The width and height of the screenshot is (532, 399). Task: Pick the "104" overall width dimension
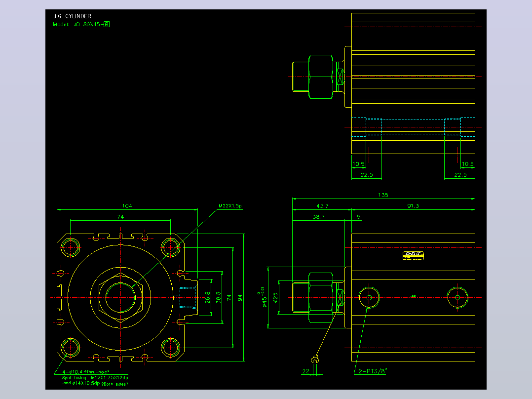tap(127, 206)
